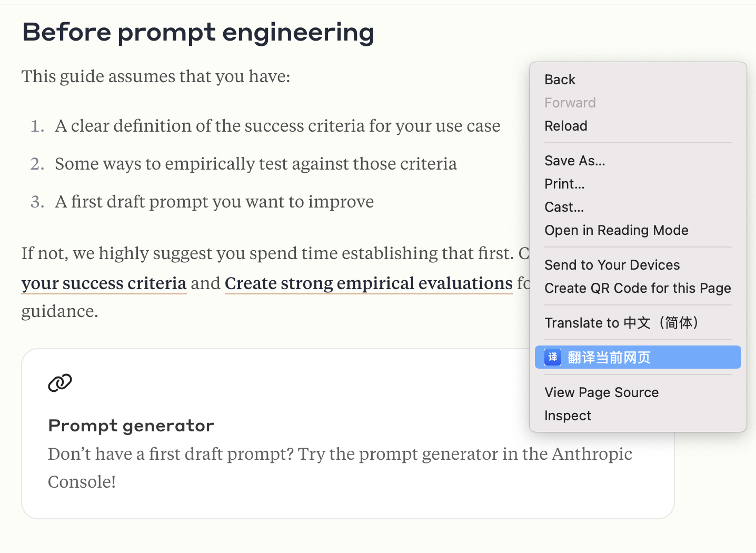
Task: Select Create QR Code for this Page
Action: (638, 288)
